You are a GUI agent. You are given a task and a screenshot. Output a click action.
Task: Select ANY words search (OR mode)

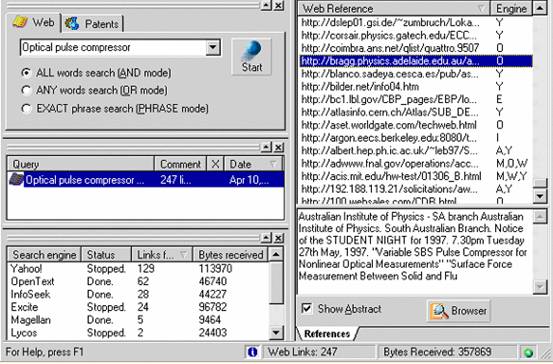tap(26, 91)
